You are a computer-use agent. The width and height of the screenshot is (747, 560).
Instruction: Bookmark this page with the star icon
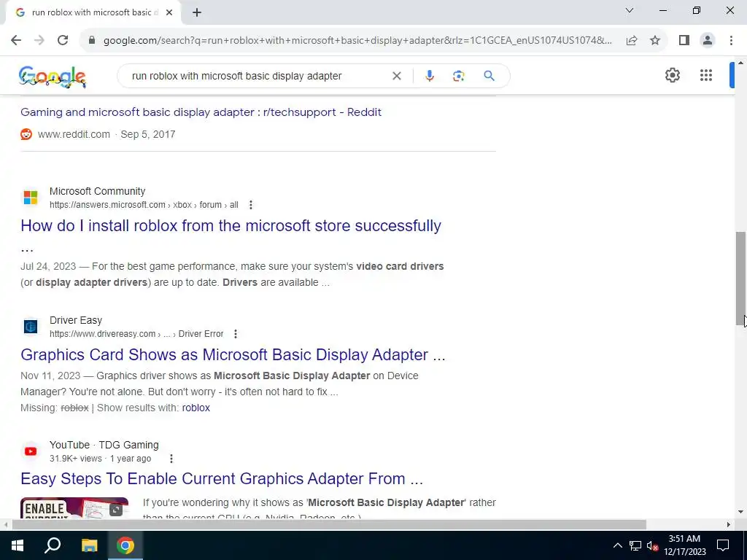tap(655, 41)
